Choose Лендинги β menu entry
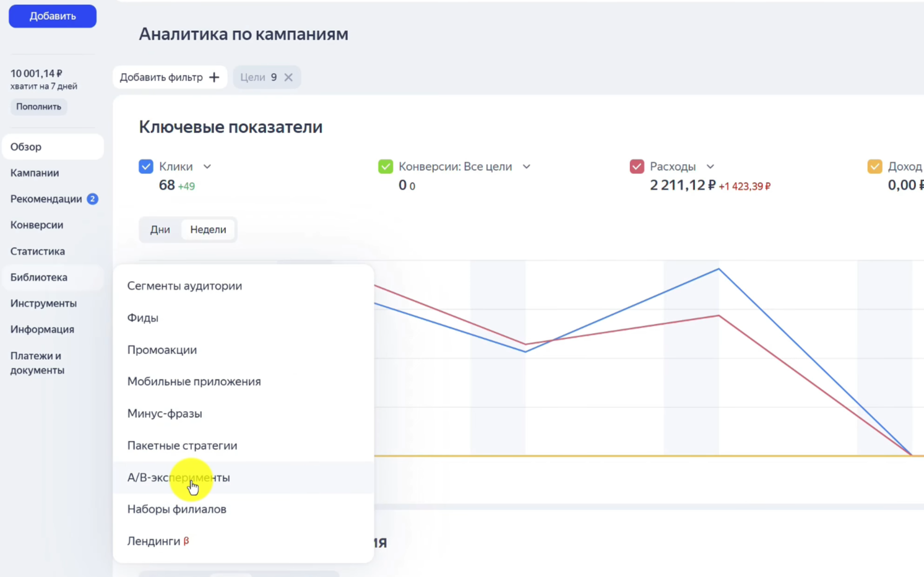This screenshot has height=577, width=924. coord(154,540)
